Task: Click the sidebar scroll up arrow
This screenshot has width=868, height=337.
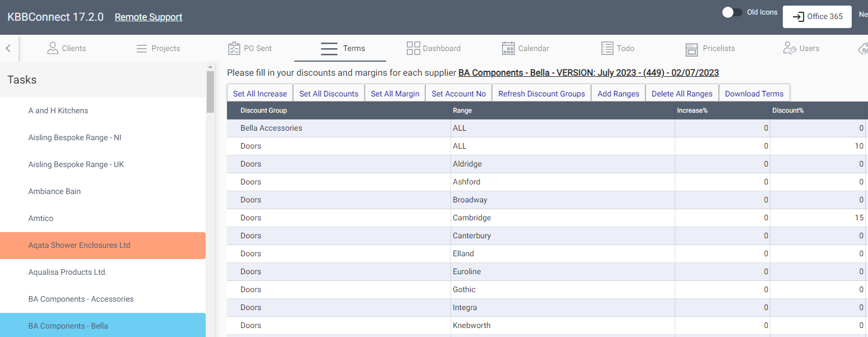Action: click(x=211, y=66)
